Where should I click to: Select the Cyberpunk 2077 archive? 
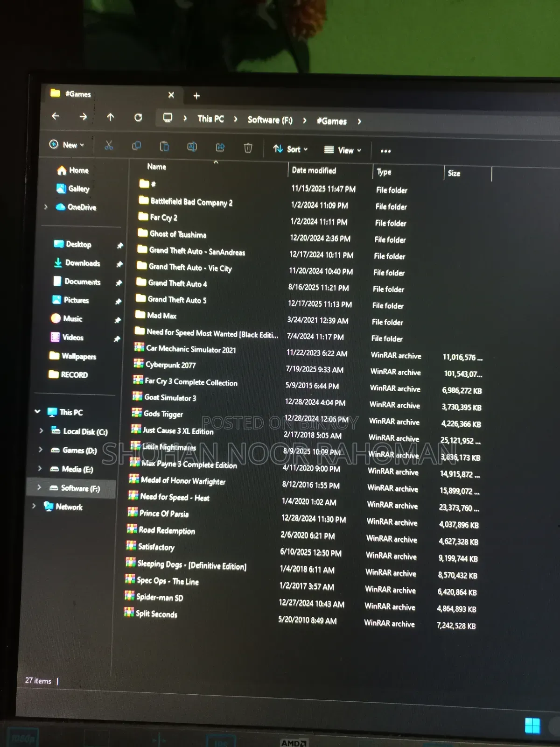165,364
